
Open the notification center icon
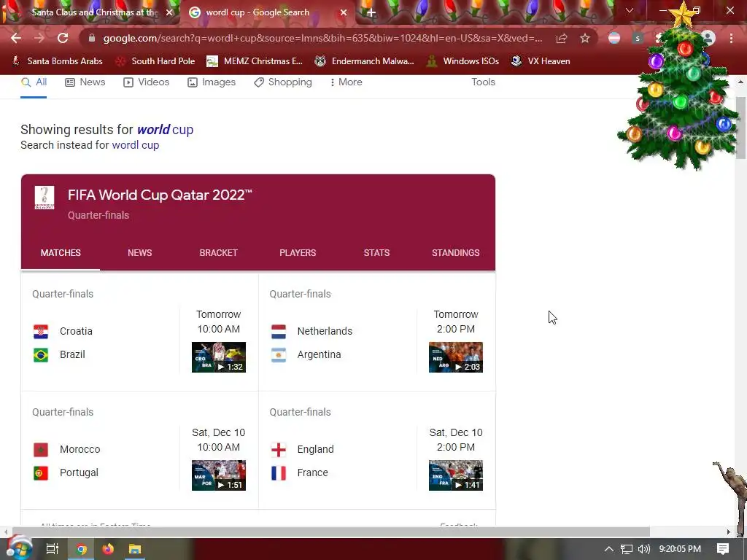pos(723,549)
